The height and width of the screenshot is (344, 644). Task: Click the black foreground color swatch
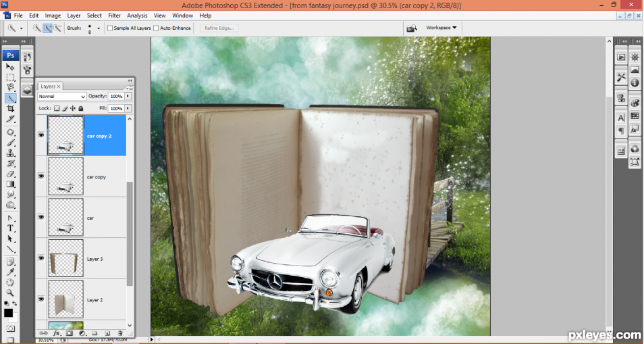point(8,313)
